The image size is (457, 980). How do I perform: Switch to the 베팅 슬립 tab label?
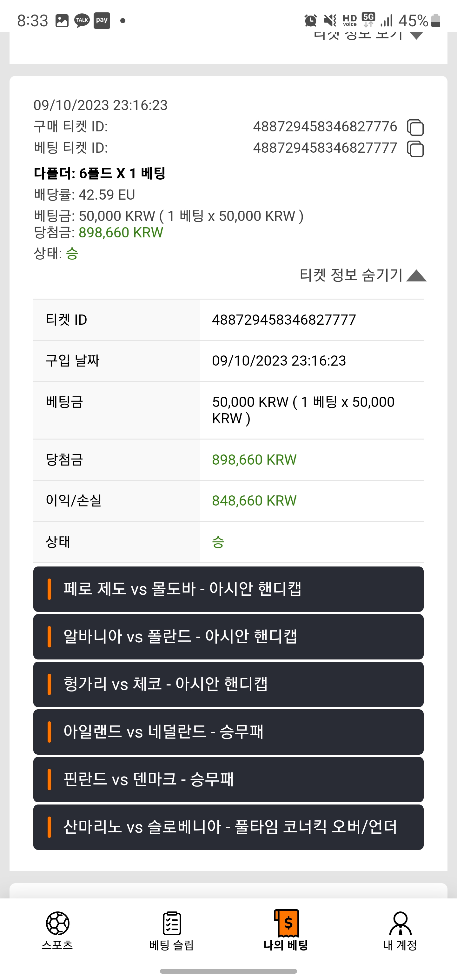pyautogui.click(x=172, y=945)
